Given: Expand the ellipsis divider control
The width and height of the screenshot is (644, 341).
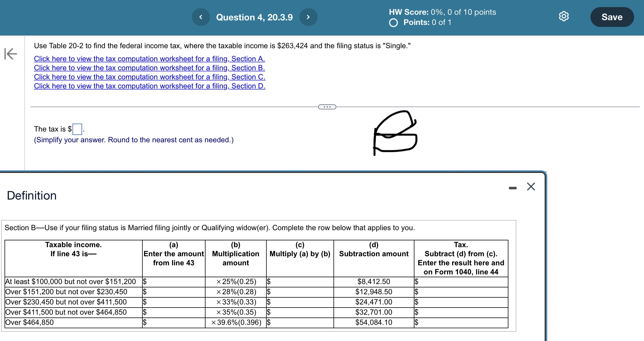Looking at the screenshot, I should [327, 107].
